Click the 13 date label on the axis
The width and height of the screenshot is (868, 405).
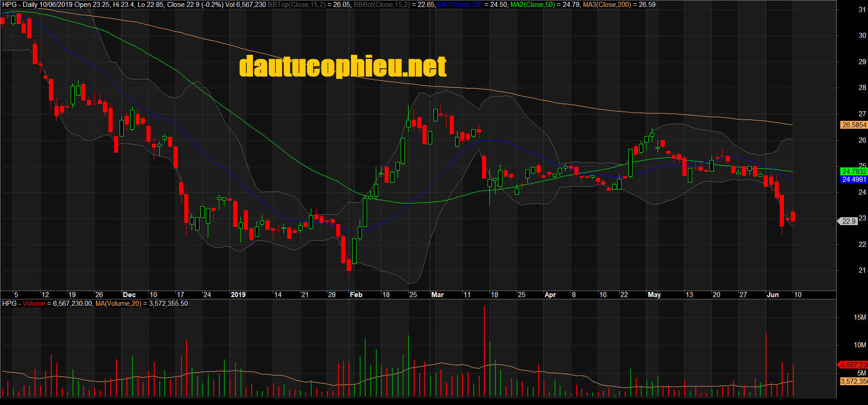tap(689, 295)
